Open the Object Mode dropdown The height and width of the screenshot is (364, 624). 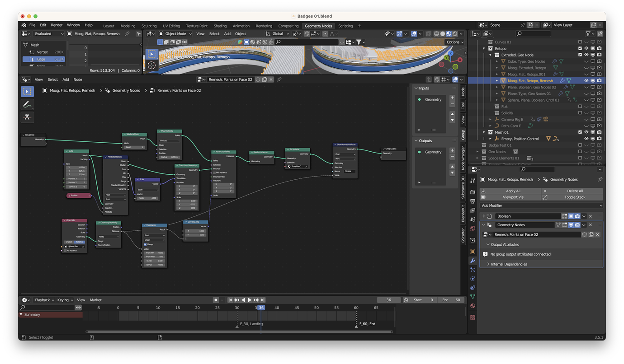click(175, 34)
